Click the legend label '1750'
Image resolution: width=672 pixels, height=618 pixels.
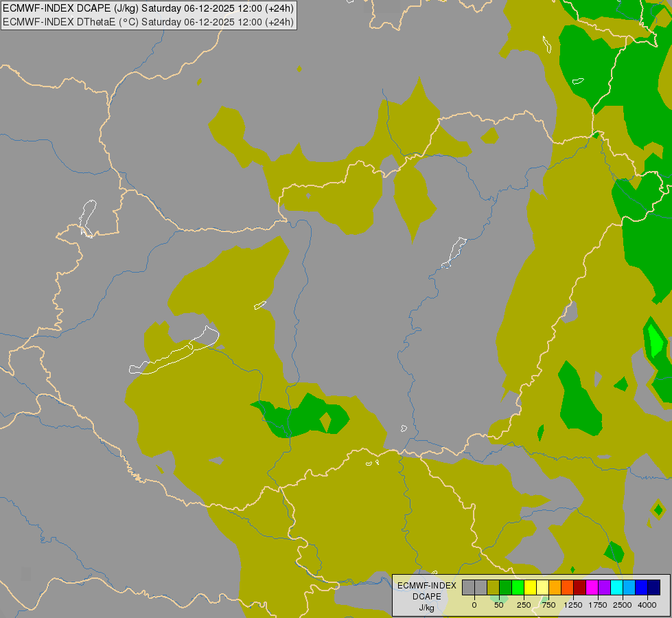[597, 605]
